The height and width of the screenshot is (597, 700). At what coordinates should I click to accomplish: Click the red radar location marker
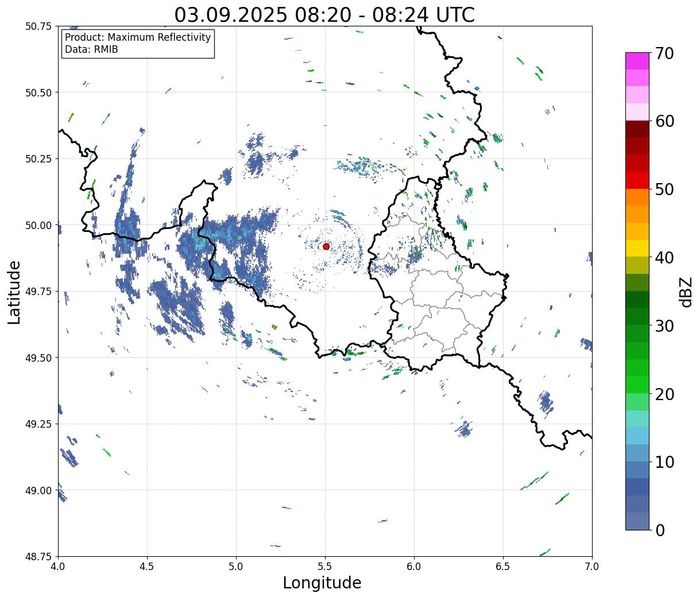326,246
